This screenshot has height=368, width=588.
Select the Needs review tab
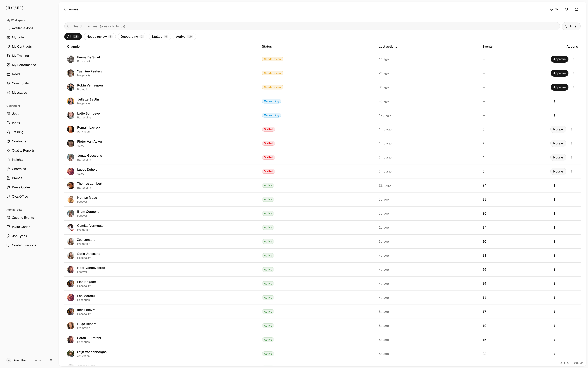[x=99, y=36]
